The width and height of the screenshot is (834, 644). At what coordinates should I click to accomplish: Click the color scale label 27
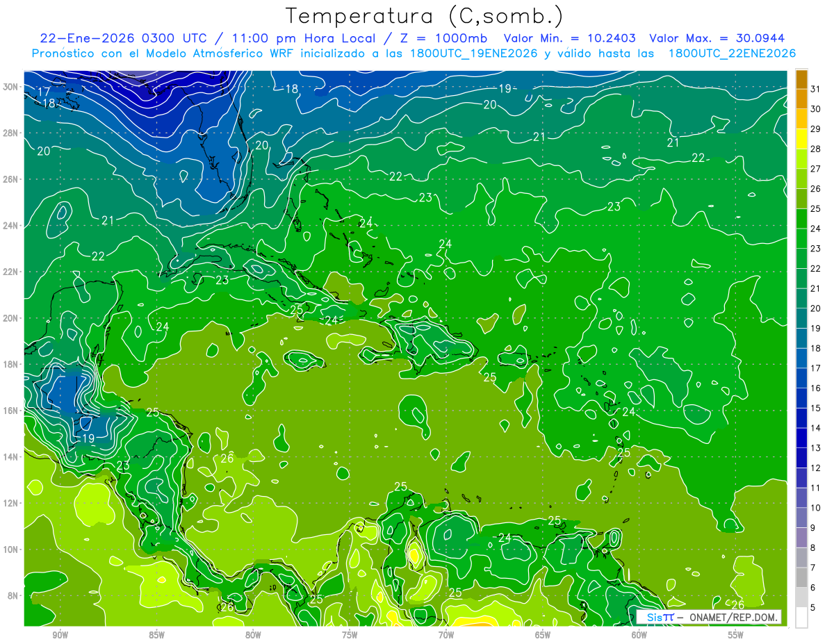point(816,169)
